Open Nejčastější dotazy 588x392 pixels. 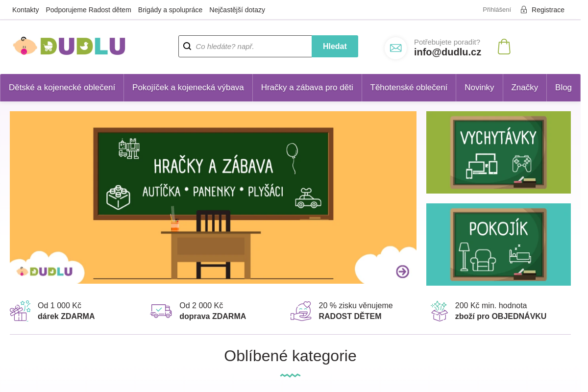237,9
